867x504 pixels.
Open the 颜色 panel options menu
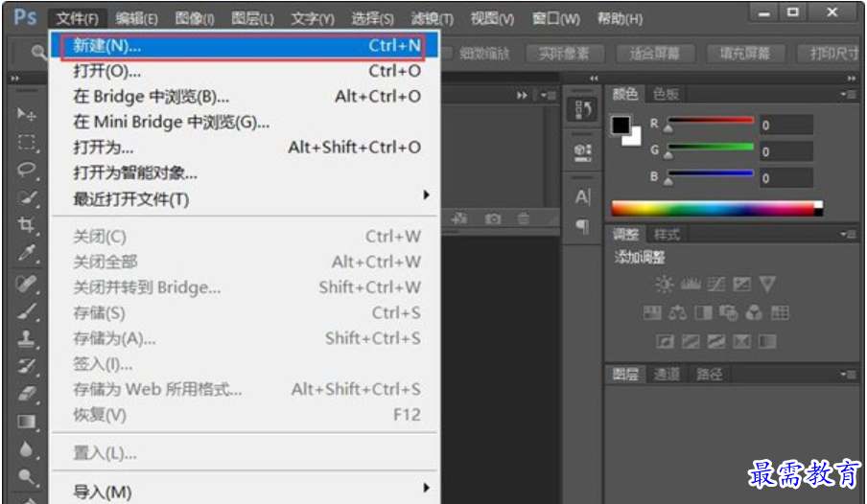tap(848, 95)
